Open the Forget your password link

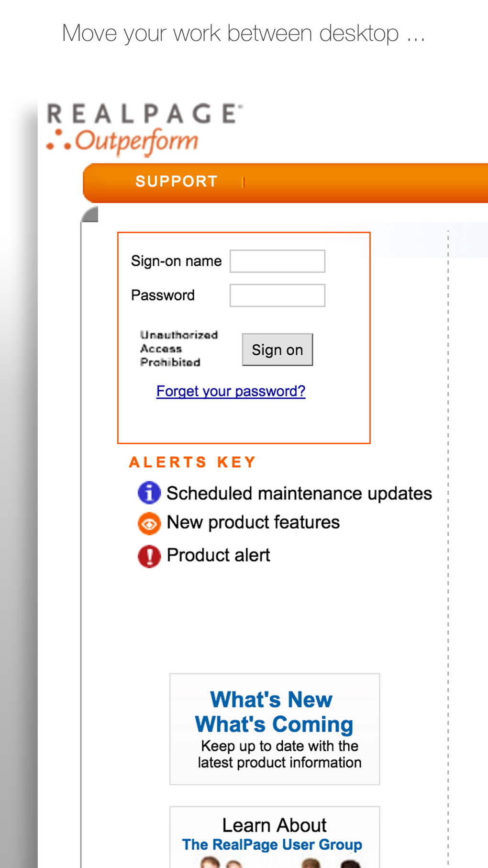231,391
